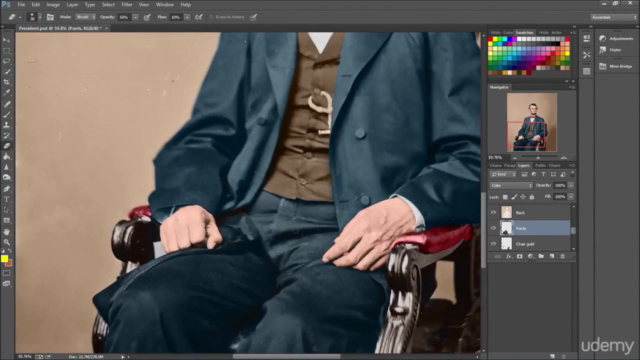Select the Pen tool

click(7, 189)
